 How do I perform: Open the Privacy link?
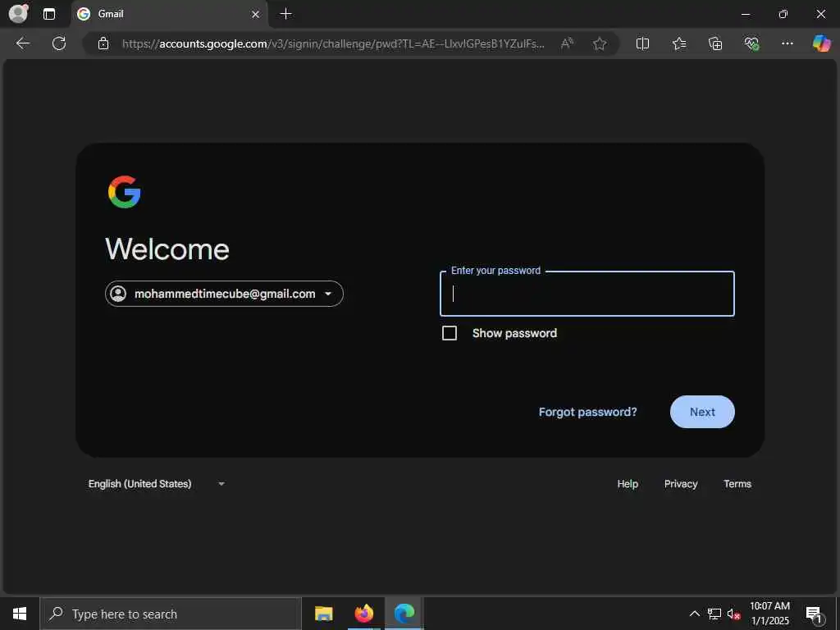[x=681, y=484]
